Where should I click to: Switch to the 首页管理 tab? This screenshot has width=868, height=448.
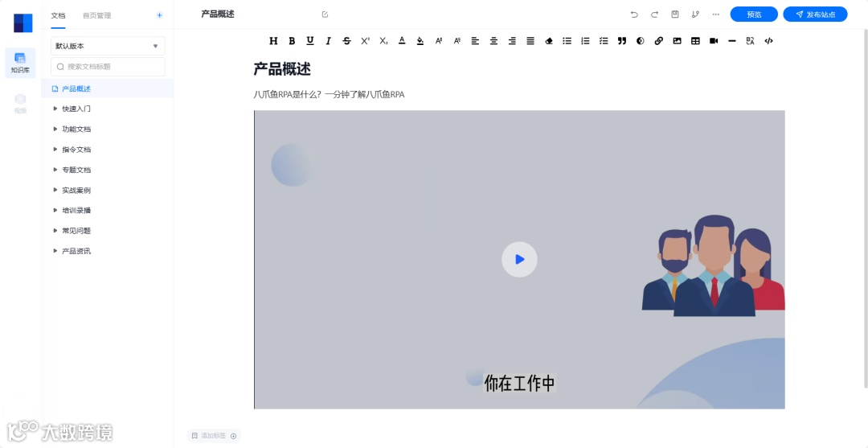(97, 15)
